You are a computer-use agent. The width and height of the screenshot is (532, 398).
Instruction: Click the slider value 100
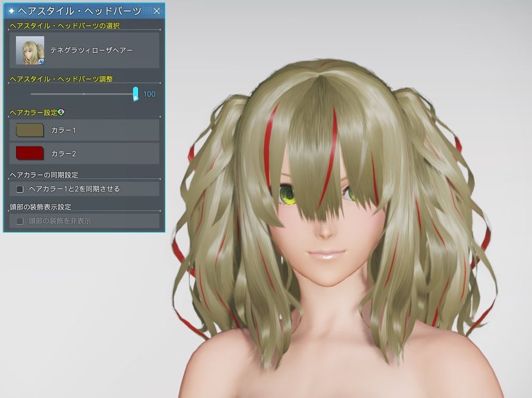149,94
